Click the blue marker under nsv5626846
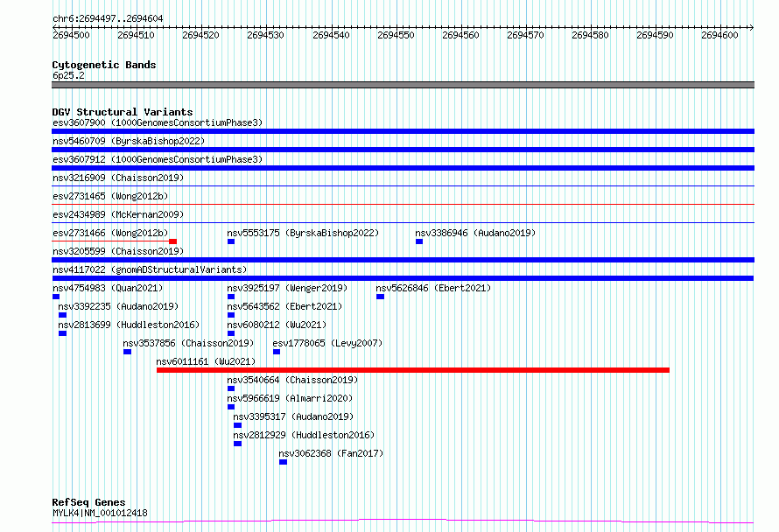This screenshot has height=532, width=779. [x=380, y=297]
